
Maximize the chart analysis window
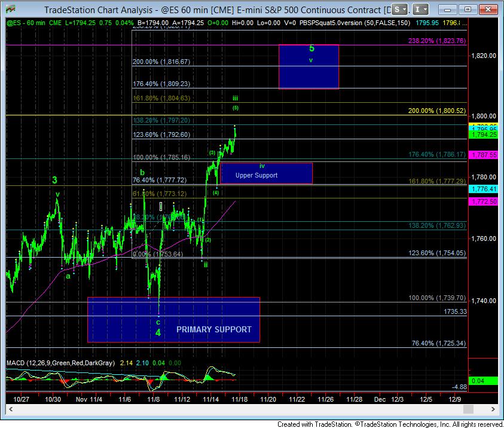point(468,10)
